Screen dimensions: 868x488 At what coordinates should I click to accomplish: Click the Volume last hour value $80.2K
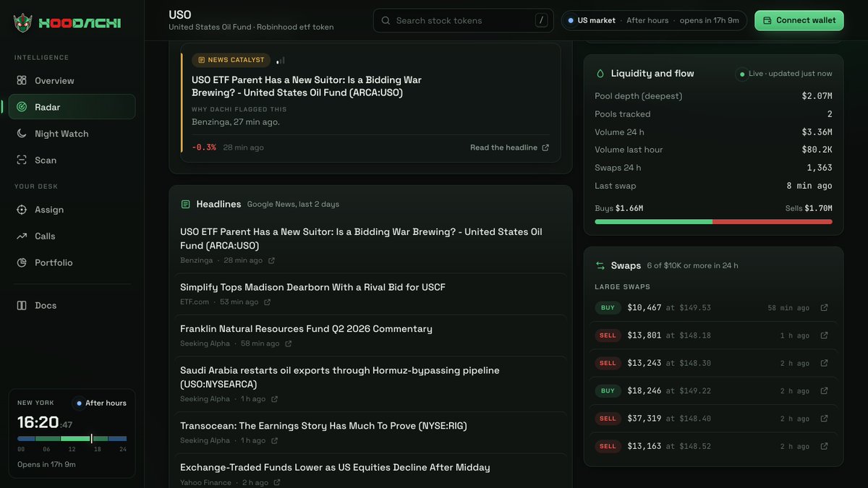pyautogui.click(x=817, y=150)
